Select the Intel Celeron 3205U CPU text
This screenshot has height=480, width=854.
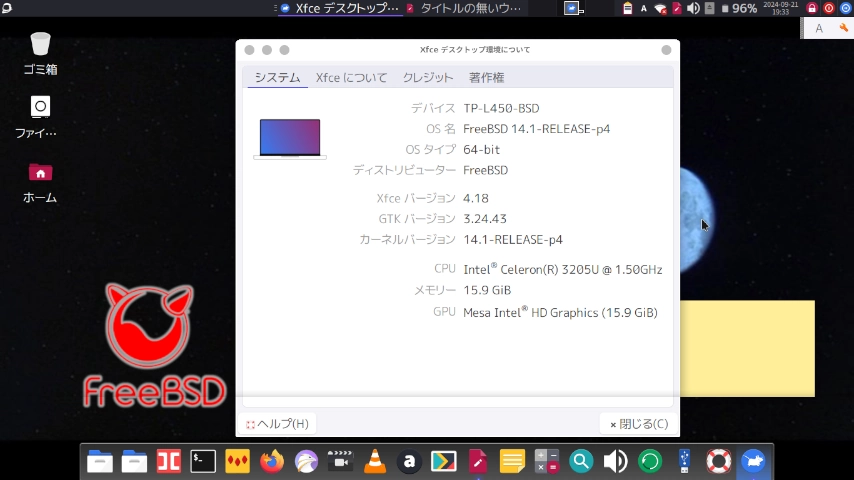pos(563,269)
